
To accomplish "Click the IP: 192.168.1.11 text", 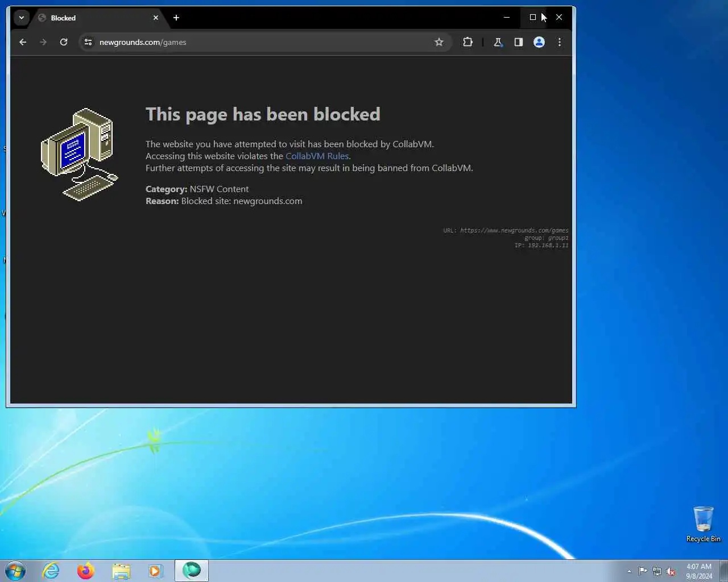I will [541, 245].
